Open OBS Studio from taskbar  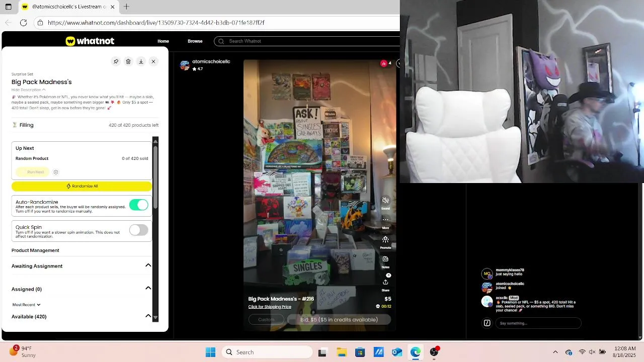tap(434, 352)
